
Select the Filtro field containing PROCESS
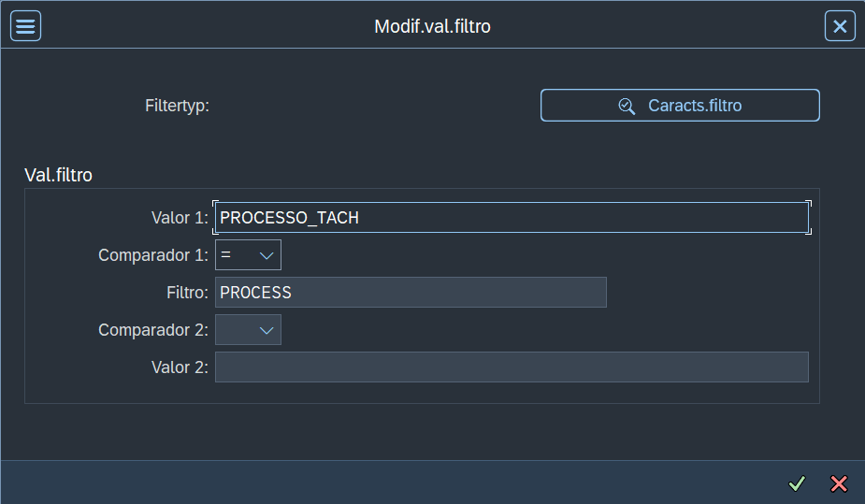pyautogui.click(x=411, y=293)
